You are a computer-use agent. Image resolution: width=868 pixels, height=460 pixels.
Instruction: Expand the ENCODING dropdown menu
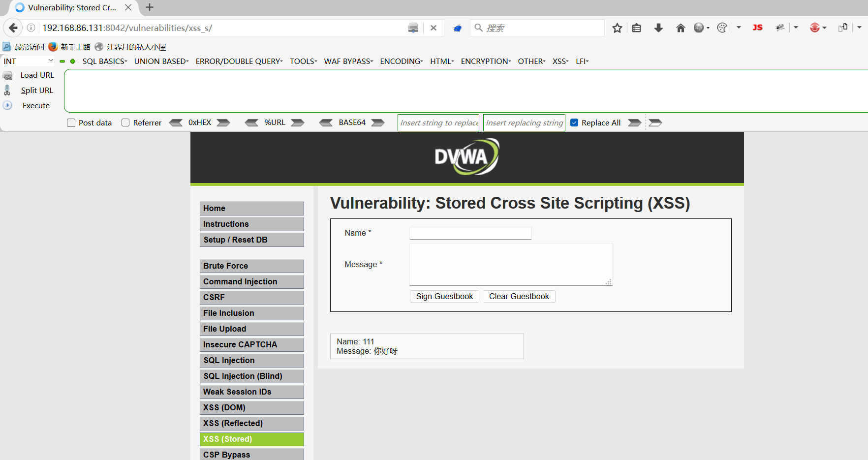[x=401, y=61]
